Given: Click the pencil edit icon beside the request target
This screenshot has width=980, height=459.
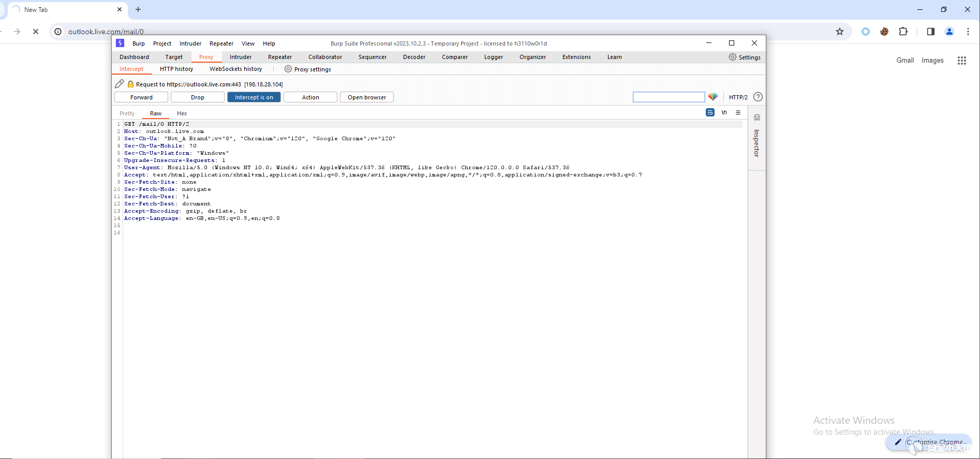Looking at the screenshot, I should tap(120, 84).
